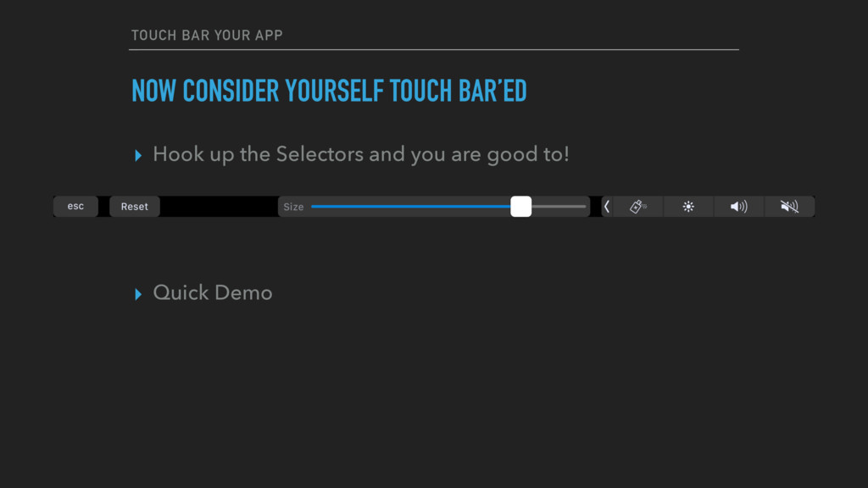
Task: Click the Quick Demo text
Action: (x=213, y=292)
